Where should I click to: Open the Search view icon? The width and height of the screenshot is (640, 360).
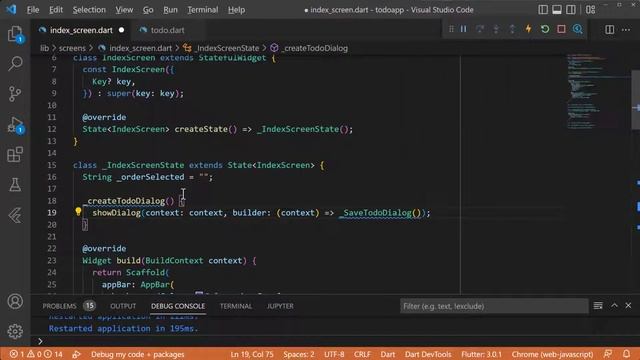pyautogui.click(x=15, y=63)
